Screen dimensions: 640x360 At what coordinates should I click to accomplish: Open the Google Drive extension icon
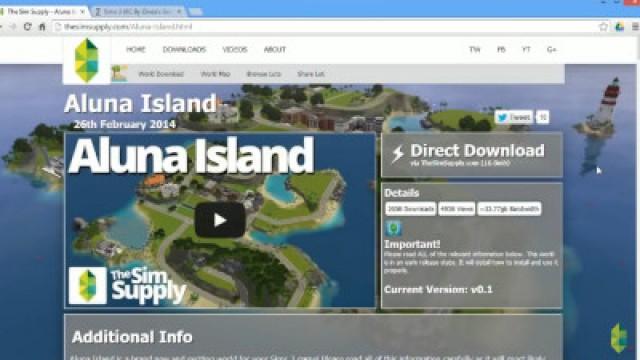pyautogui.click(x=620, y=27)
